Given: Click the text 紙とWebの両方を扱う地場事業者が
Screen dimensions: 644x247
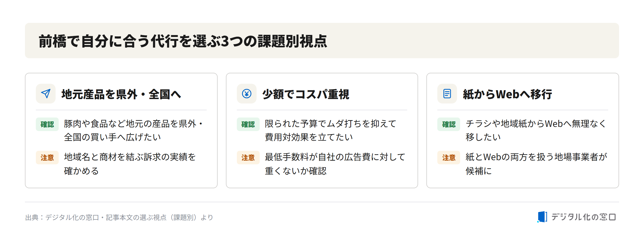Looking at the screenshot, I should (536, 157).
